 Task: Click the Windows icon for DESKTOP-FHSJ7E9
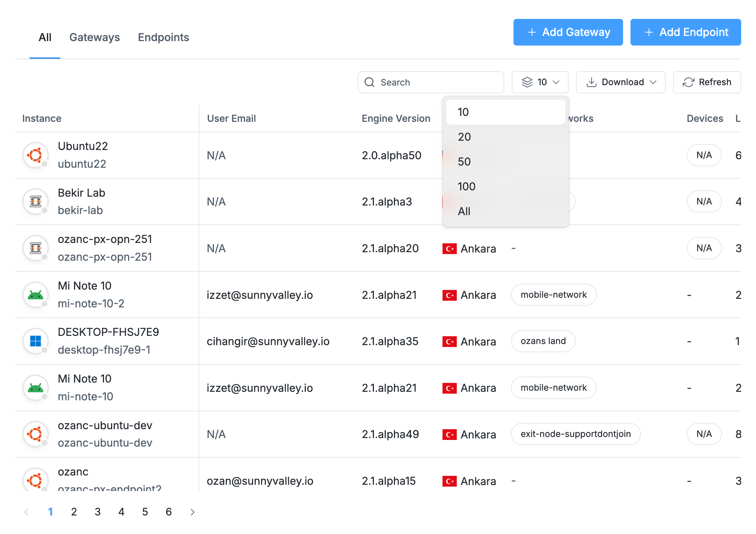36,341
